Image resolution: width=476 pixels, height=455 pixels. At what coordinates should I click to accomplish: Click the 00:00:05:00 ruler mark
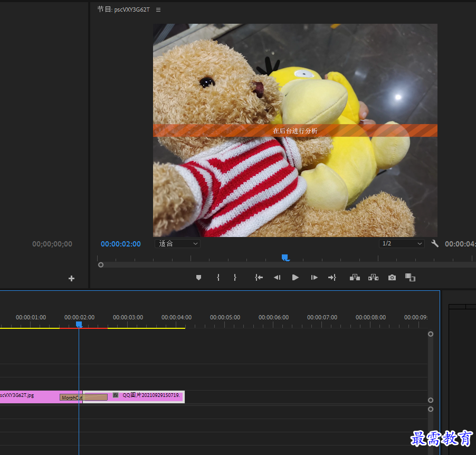tap(225, 317)
